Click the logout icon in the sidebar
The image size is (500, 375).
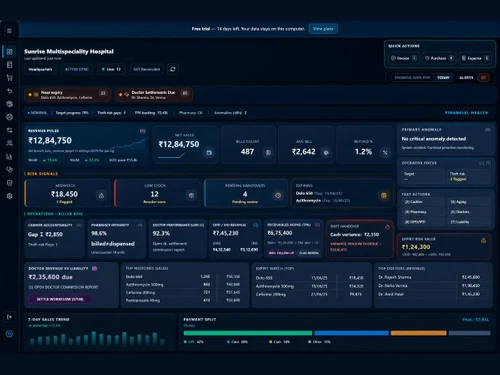tap(9, 317)
